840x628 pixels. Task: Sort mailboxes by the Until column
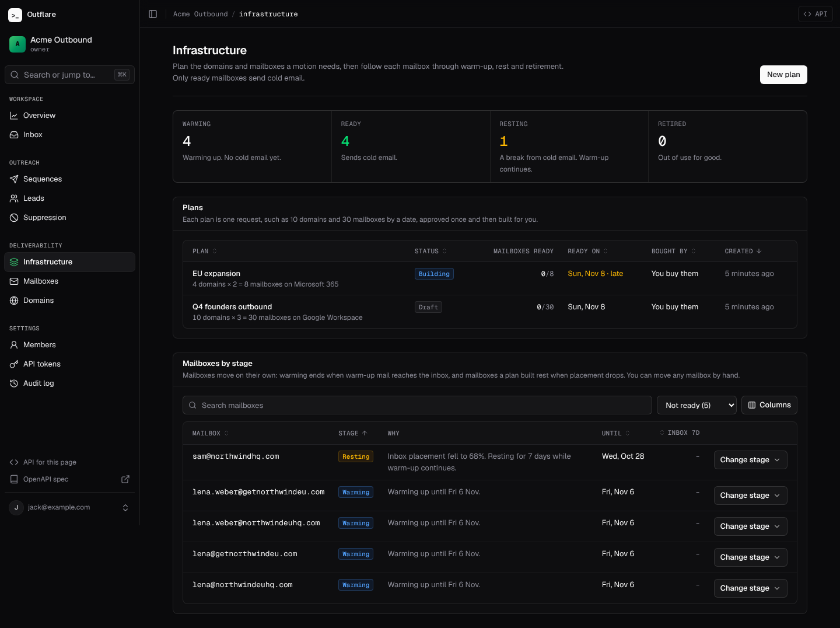(616, 433)
